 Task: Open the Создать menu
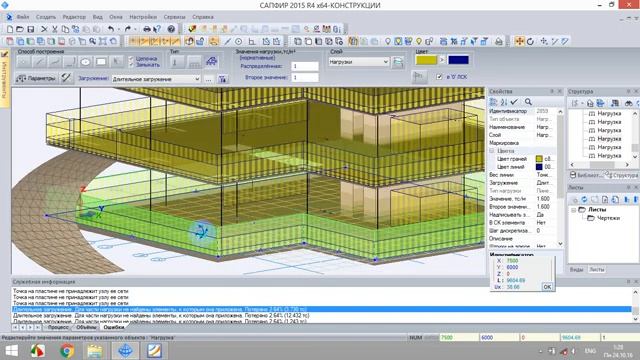pos(46,17)
